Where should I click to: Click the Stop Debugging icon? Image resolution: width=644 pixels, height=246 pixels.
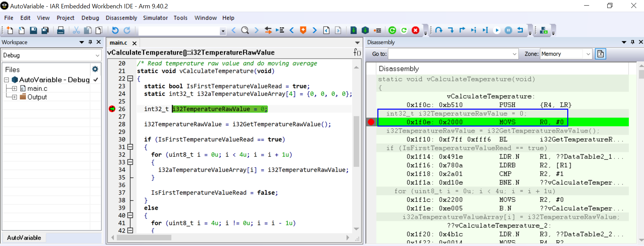415,30
